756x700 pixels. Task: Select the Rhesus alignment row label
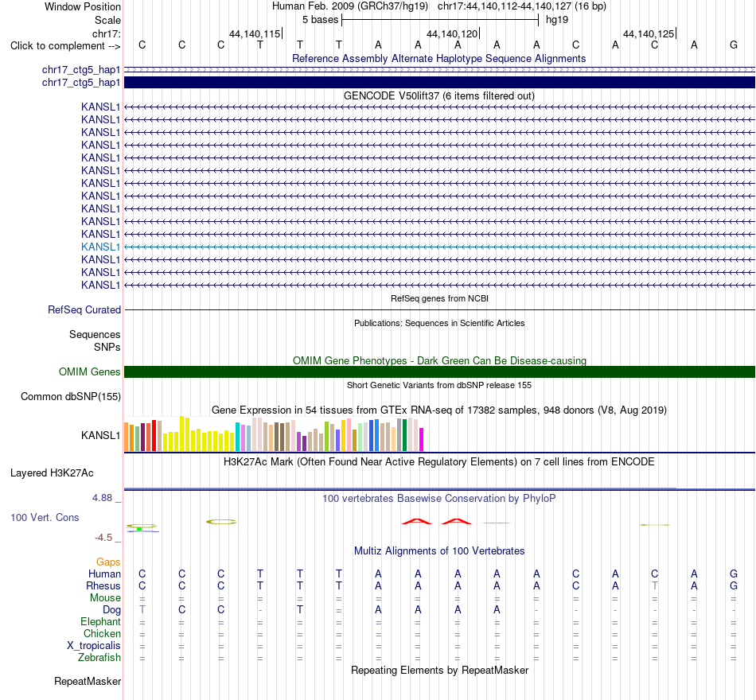[103, 585]
